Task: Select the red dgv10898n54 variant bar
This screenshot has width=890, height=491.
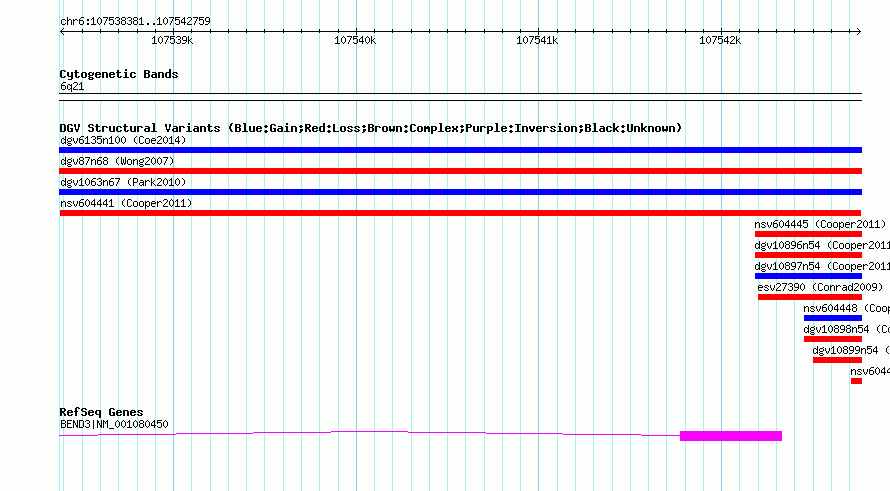Action: point(833,339)
